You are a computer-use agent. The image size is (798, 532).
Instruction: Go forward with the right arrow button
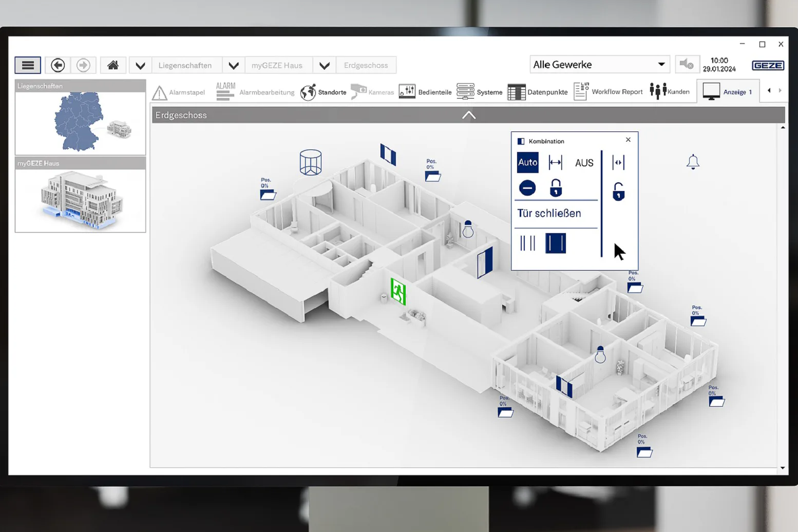pyautogui.click(x=83, y=65)
